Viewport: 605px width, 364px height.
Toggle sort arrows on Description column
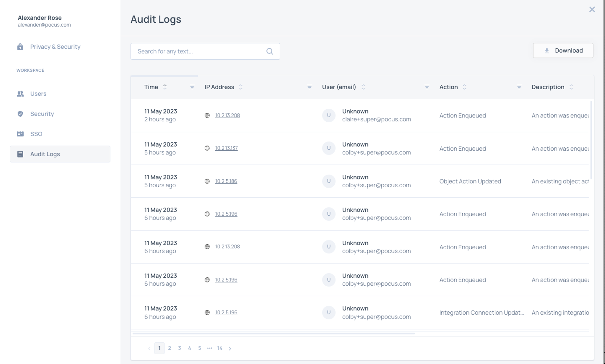pos(571,87)
